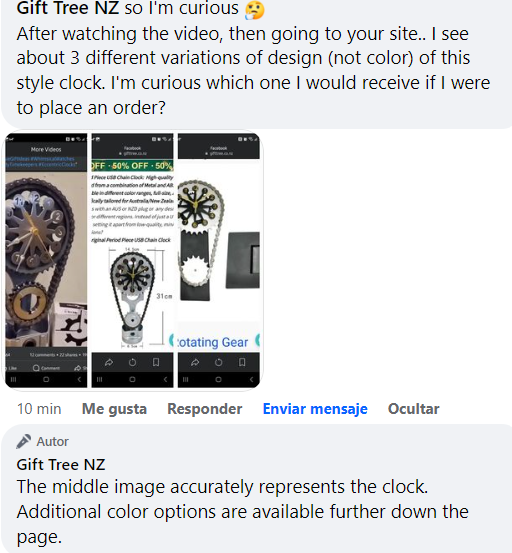The width and height of the screenshot is (512, 553).
Task: Reply via Responder link
Action: pos(205,409)
